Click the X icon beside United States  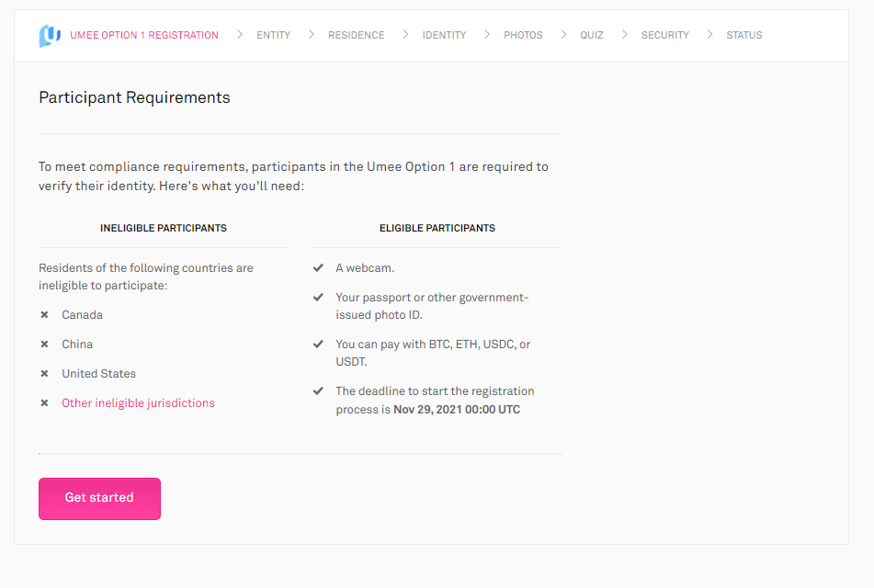click(x=45, y=374)
